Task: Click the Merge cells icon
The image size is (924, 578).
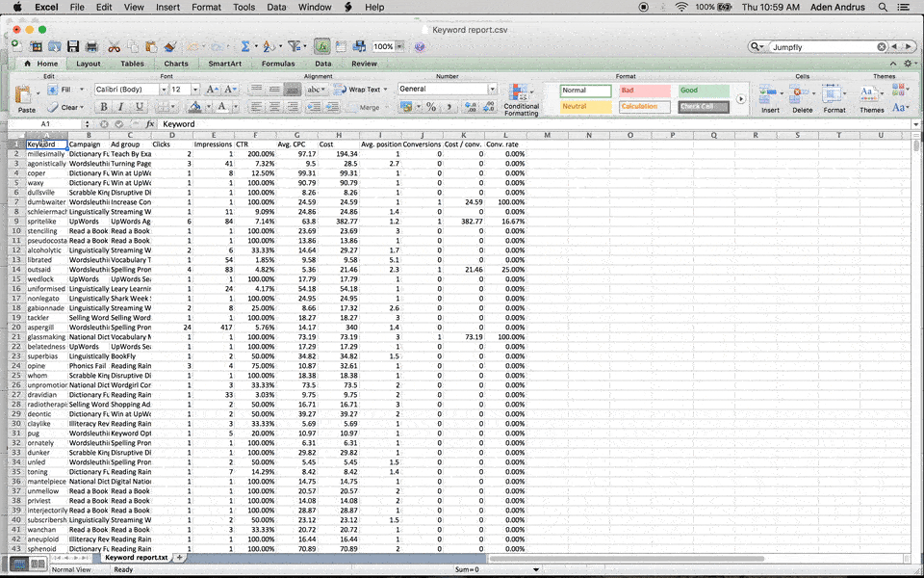Action: (x=368, y=108)
